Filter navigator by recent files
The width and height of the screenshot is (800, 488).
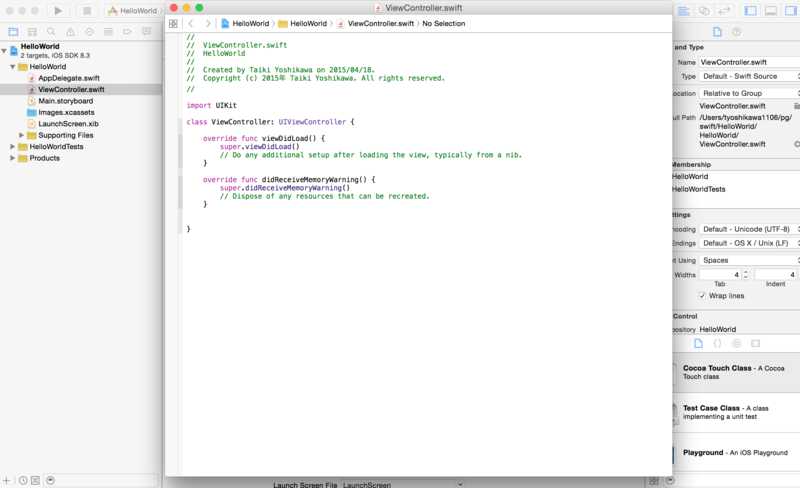[23, 480]
